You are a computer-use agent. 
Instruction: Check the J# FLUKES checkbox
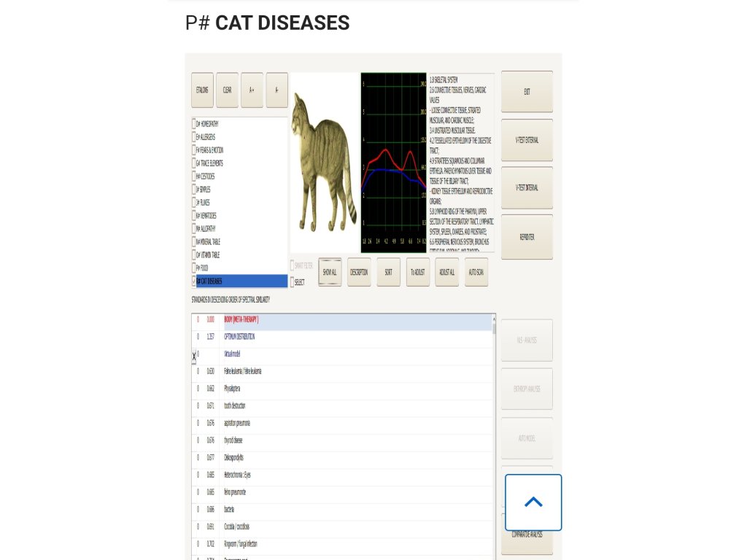coord(194,203)
